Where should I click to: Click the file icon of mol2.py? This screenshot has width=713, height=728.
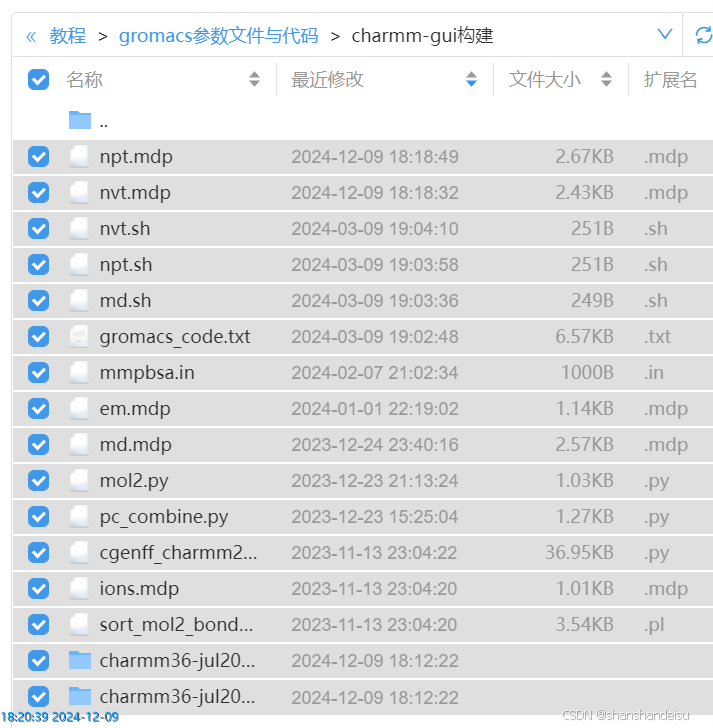click(79, 481)
